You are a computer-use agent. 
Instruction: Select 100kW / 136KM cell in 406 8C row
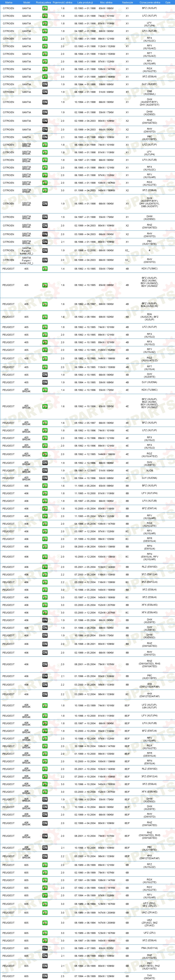tap(106, 557)
